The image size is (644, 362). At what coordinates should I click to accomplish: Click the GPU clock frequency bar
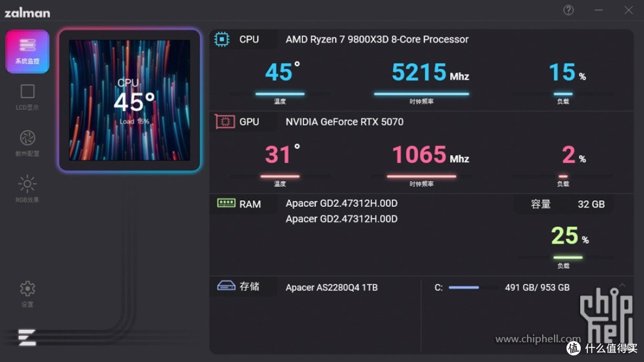422,177
